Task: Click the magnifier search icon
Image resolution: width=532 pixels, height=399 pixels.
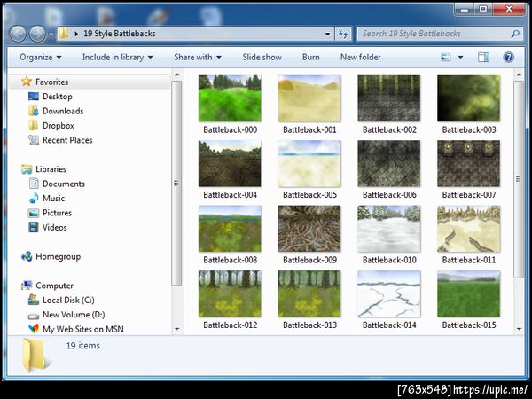Action: pyautogui.click(x=515, y=34)
